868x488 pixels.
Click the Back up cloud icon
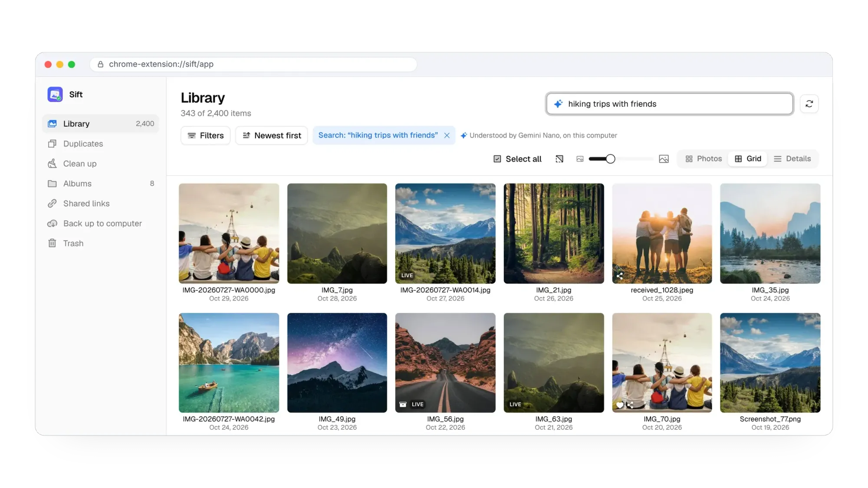click(52, 223)
